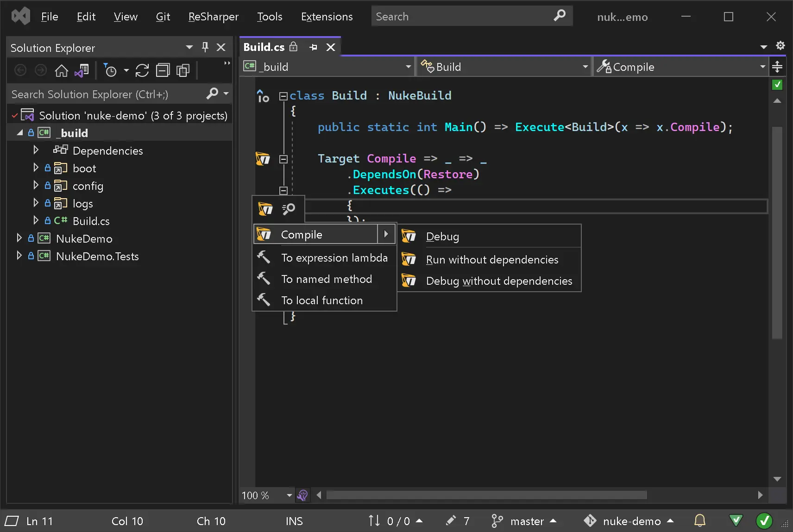Click the Visual Studio logo icon
The height and width of the screenshot is (532, 793).
click(x=21, y=17)
